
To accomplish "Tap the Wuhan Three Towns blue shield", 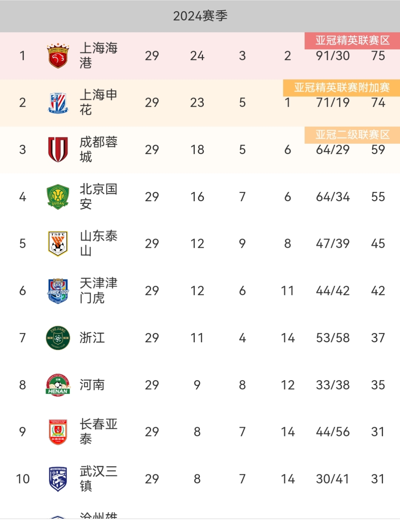I will 58,479.
